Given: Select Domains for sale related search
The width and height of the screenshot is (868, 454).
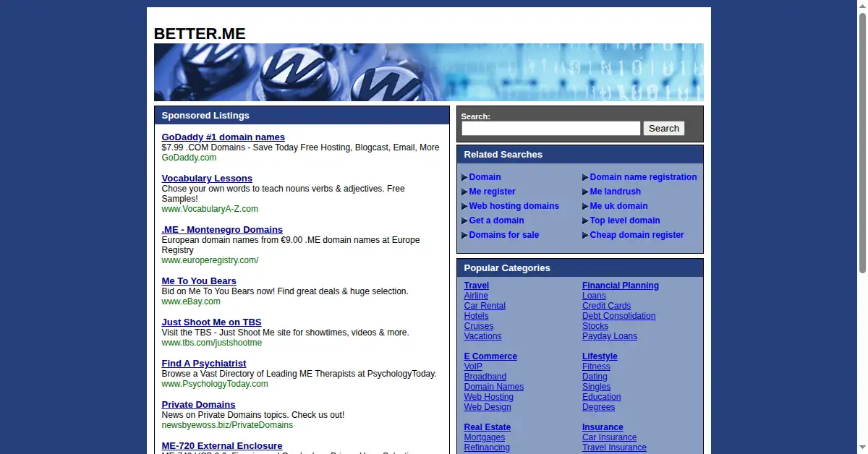Looking at the screenshot, I should (503, 235).
